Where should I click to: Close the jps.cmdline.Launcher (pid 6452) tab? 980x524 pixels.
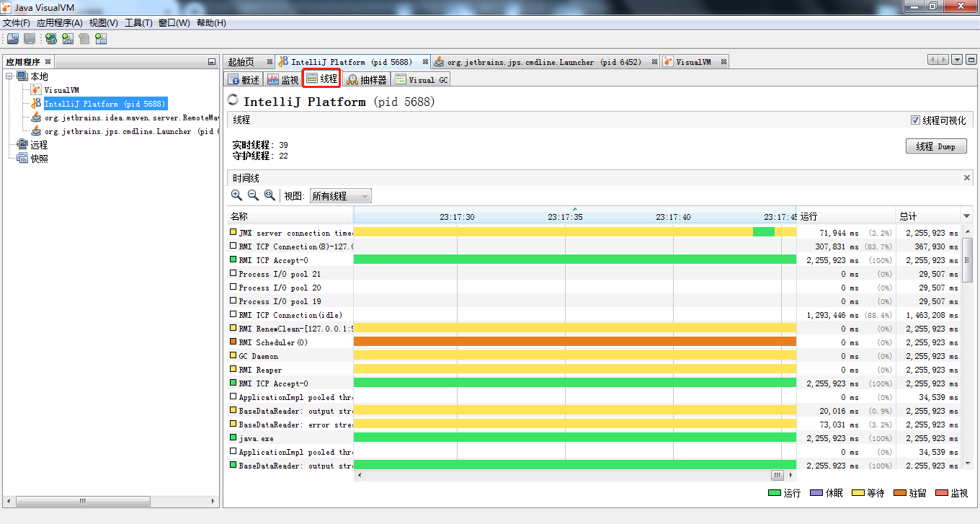pos(655,62)
